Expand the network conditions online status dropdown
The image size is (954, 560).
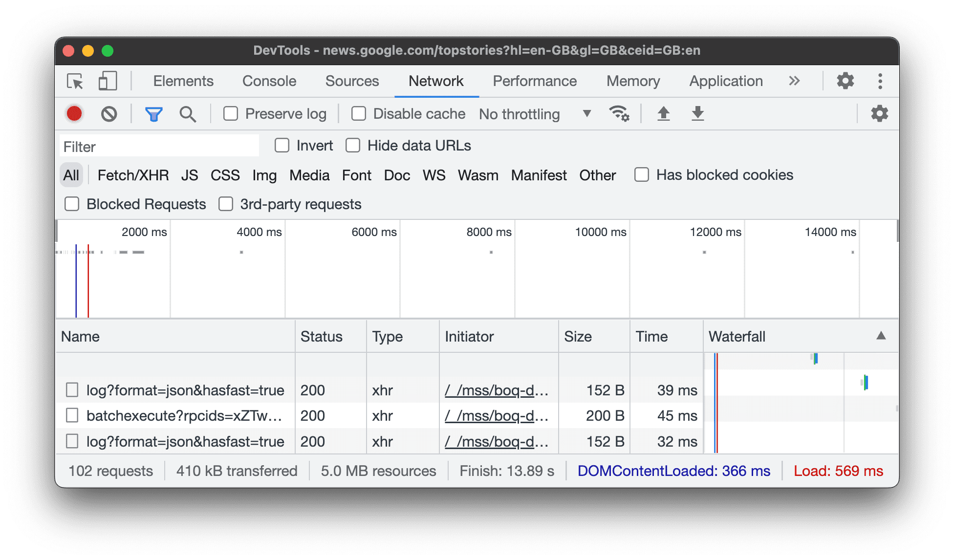(x=586, y=113)
